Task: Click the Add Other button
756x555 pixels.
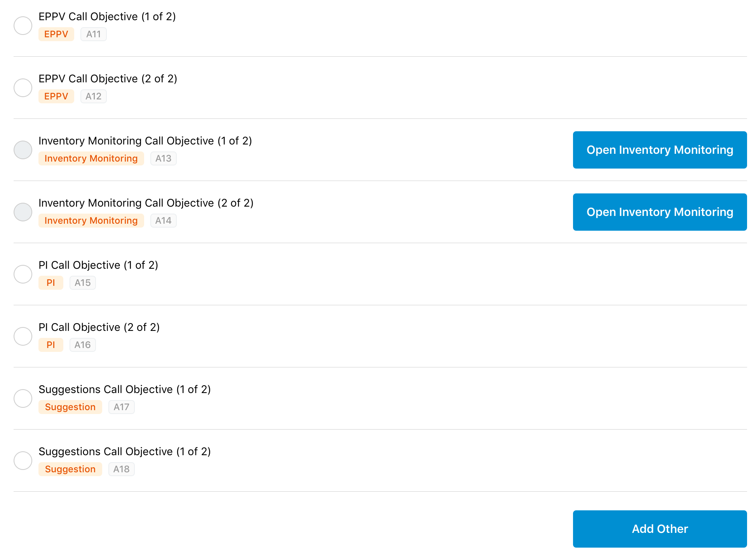Action: (660, 529)
